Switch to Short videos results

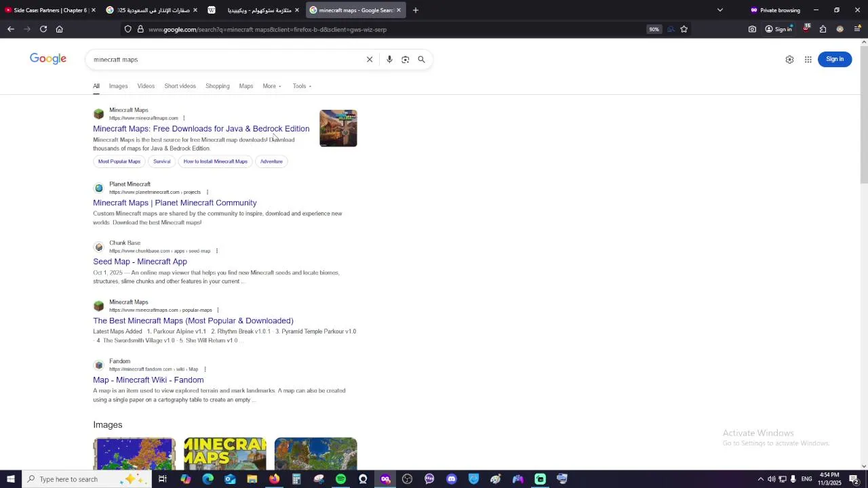(180, 86)
